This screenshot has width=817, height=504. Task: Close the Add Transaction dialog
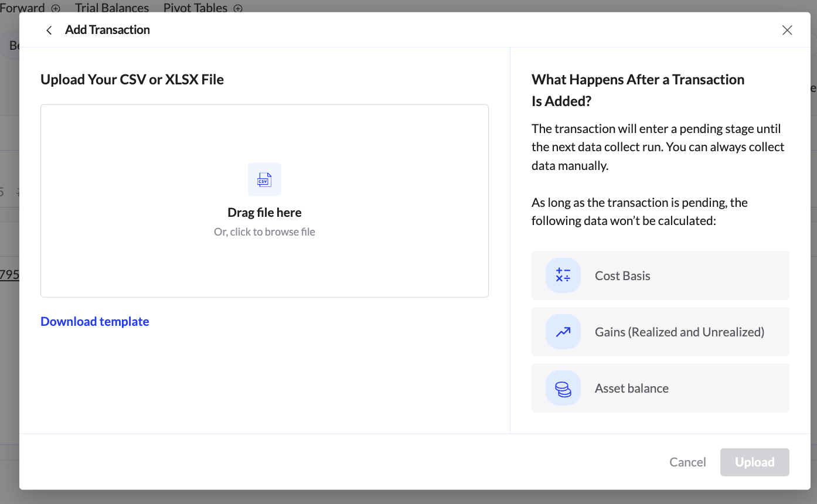tap(787, 30)
